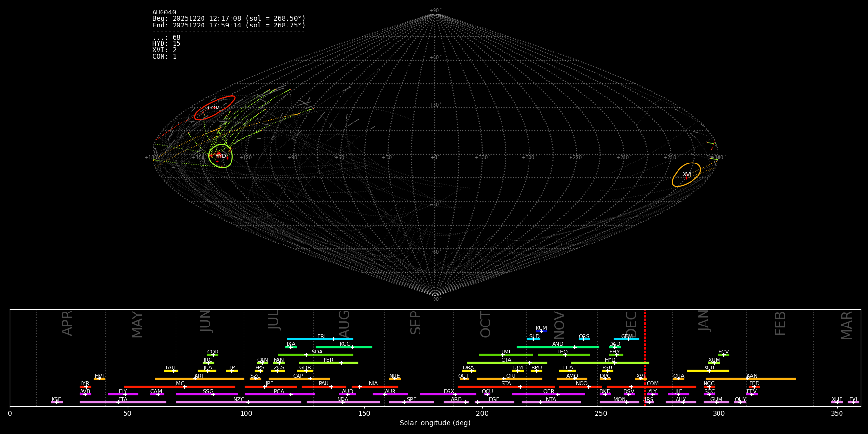Click the MON shower label in timeline
Image resolution: width=868 pixels, height=434 pixels.
pyautogui.click(x=620, y=400)
